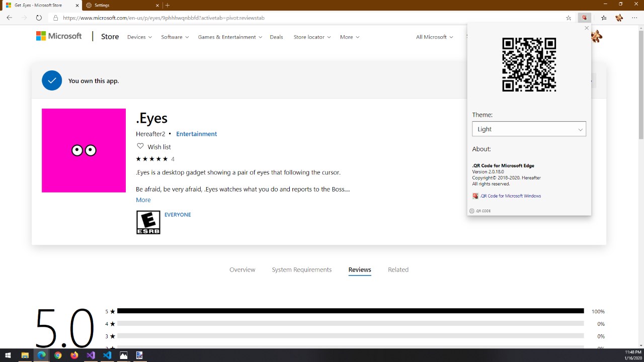Click the five-star rating row for .Eyes
Screen dimensions: 644x362
tap(155, 159)
